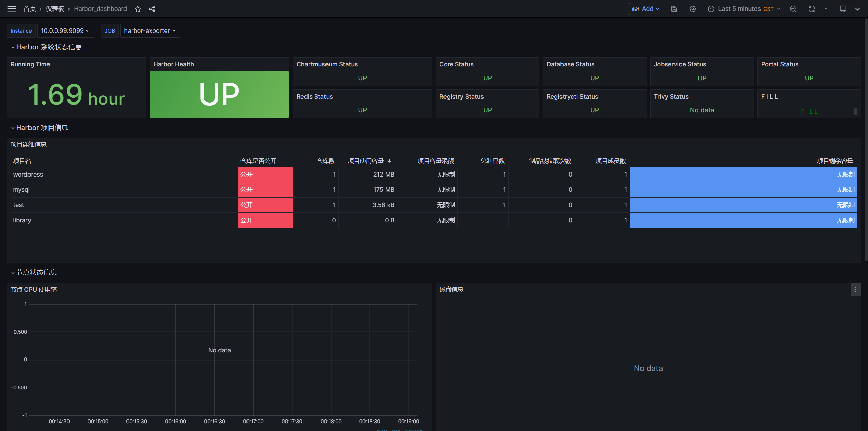Screen dimensions: 868x431
Task: Open dashboard settings gear icon
Action: (x=693, y=9)
